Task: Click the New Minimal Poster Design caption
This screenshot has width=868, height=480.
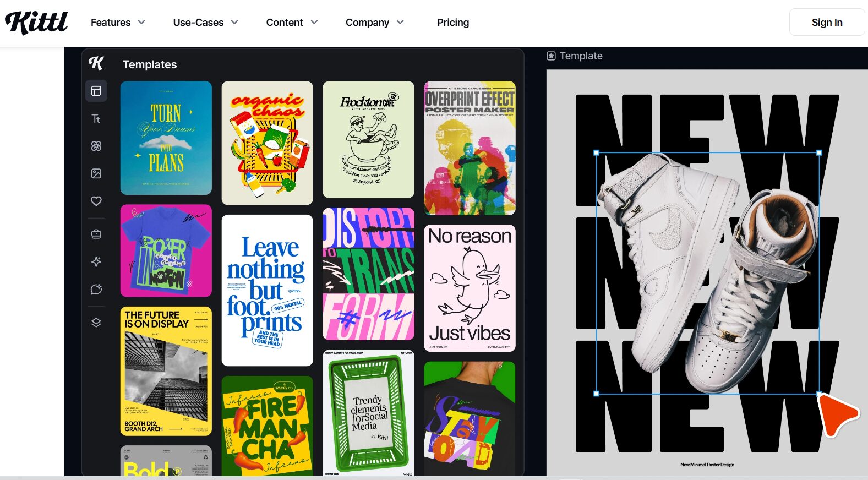Action: 707,465
